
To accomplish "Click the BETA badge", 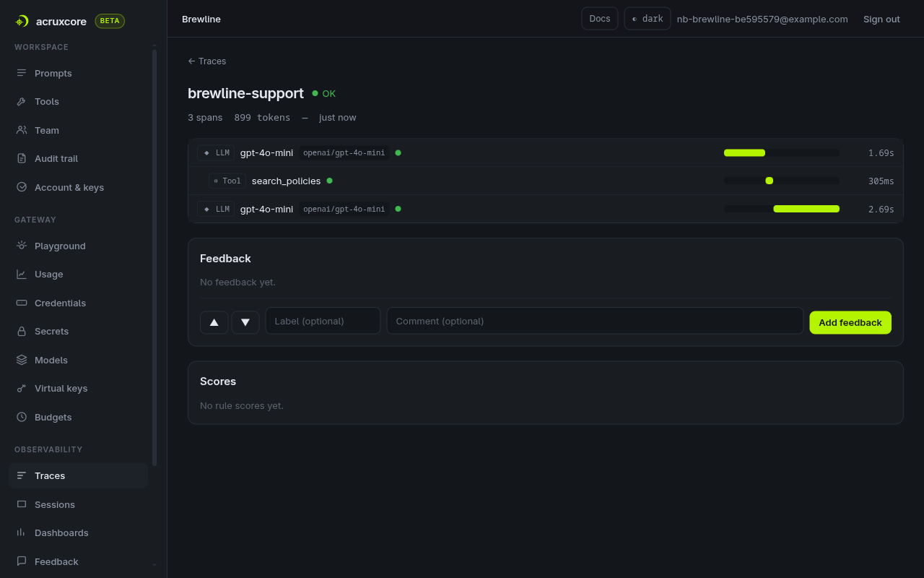I will [x=110, y=21].
